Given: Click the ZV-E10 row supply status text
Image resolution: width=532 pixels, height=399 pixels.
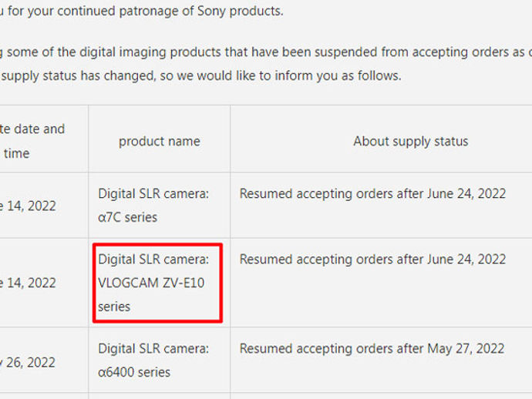Looking at the screenshot, I should tap(372, 260).
